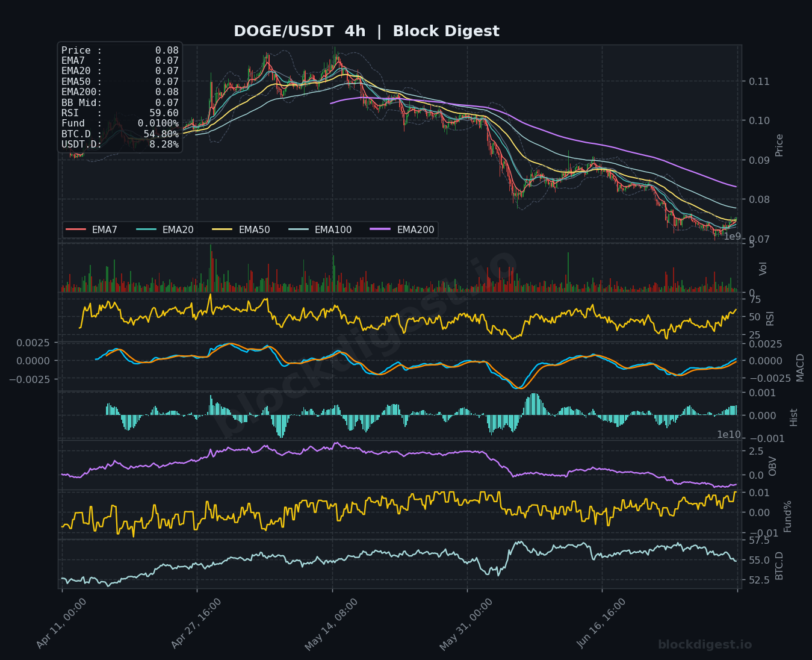The height and width of the screenshot is (660, 812).
Task: Click the 2.5 tick on OBV axis
Action: 756,451
